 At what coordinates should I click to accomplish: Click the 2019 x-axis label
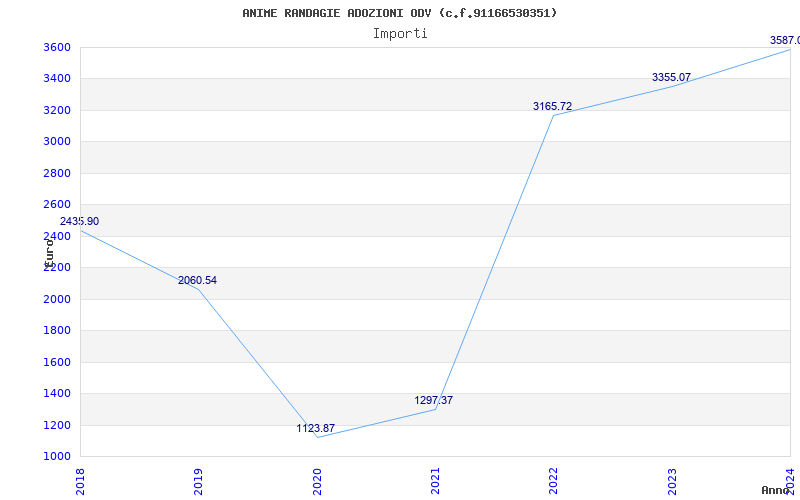[198, 481]
